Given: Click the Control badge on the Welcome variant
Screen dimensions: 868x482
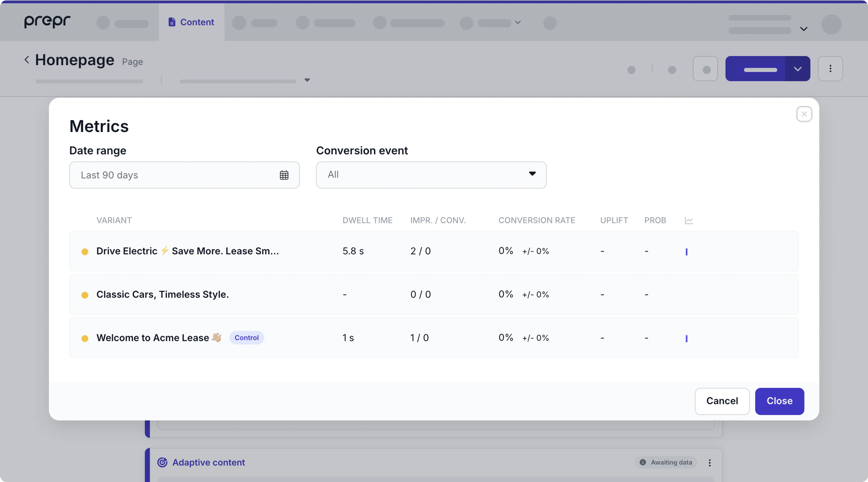Looking at the screenshot, I should pyautogui.click(x=246, y=338).
